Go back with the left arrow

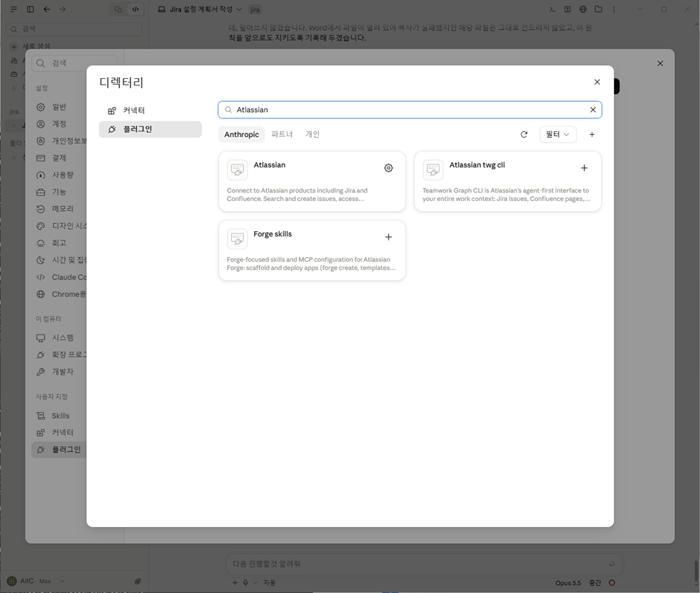pyautogui.click(x=47, y=9)
